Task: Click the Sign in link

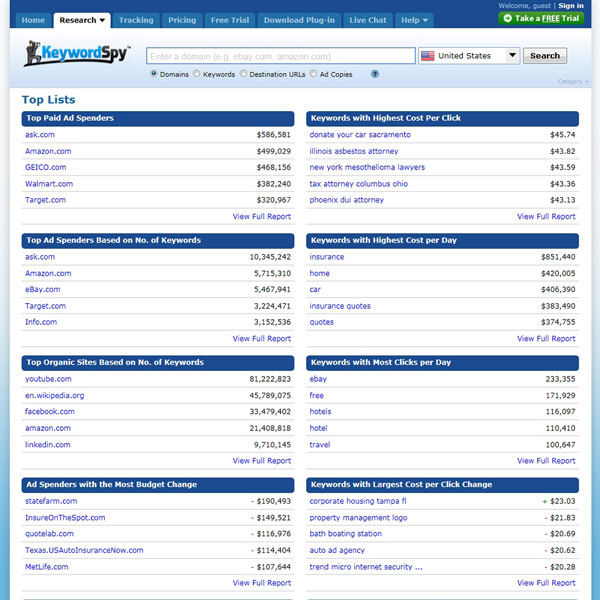Action: pos(571,5)
